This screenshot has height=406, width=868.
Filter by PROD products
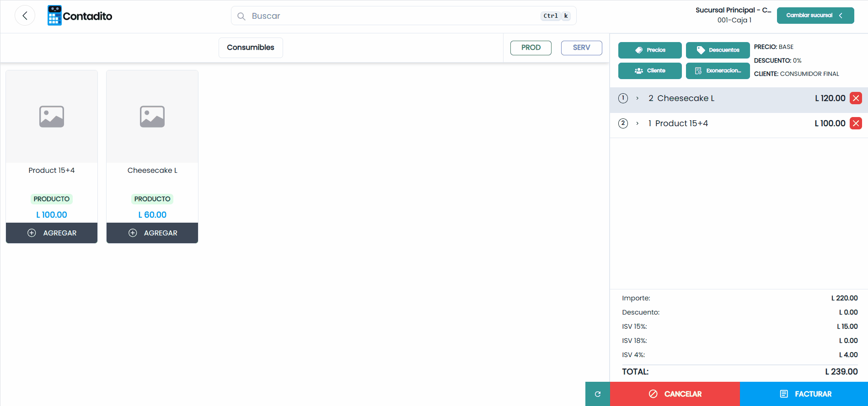click(531, 48)
